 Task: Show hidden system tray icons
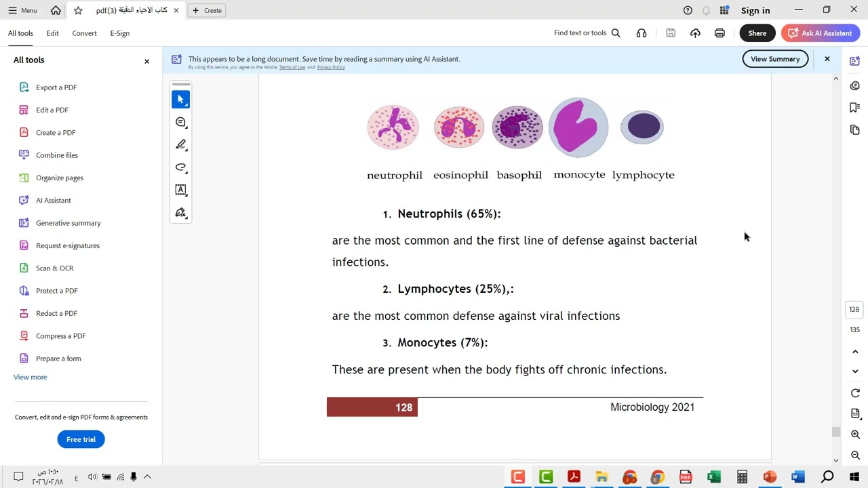click(147, 477)
